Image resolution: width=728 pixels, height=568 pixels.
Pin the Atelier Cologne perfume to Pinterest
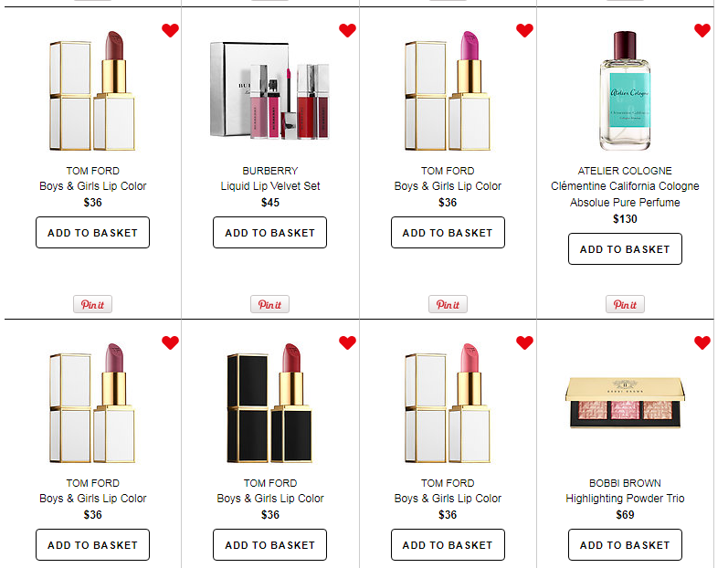click(625, 304)
